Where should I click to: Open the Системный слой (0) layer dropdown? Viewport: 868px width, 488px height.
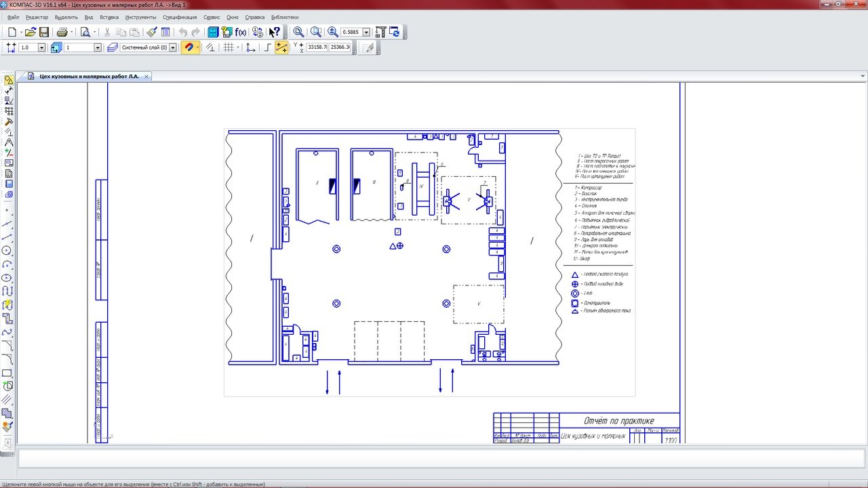[x=173, y=47]
